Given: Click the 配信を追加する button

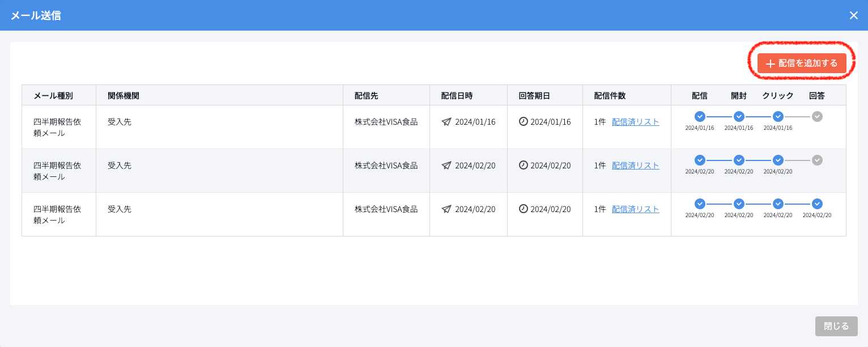Looking at the screenshot, I should coord(801,64).
